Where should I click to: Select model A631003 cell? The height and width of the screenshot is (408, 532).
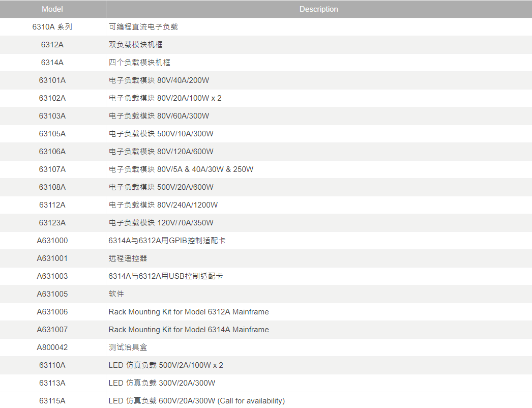(52, 276)
